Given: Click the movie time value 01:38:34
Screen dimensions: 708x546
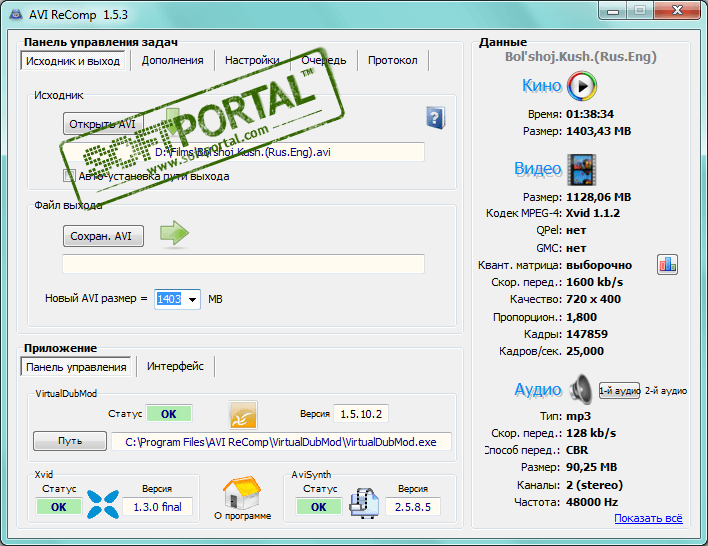Looking at the screenshot, I should (590, 114).
